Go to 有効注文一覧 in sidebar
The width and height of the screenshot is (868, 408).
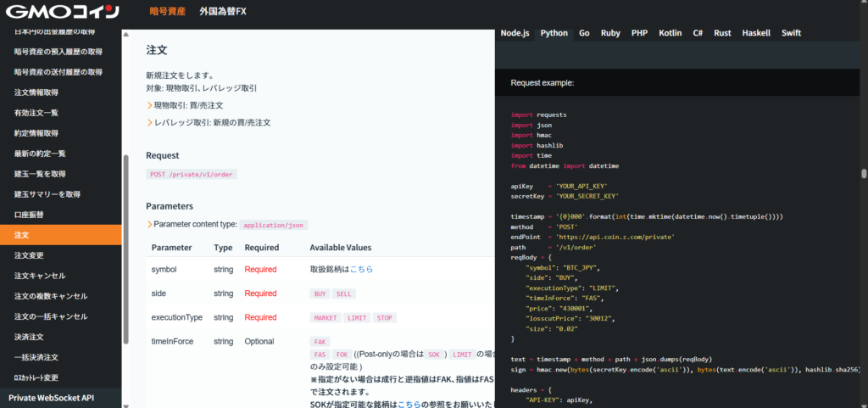coord(36,113)
